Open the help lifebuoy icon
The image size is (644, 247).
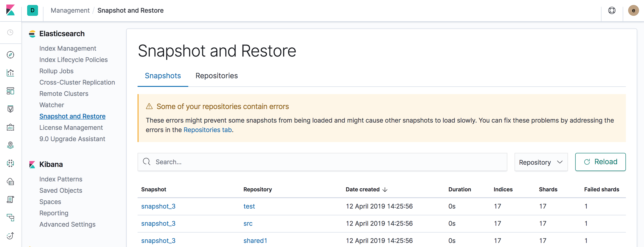click(611, 10)
